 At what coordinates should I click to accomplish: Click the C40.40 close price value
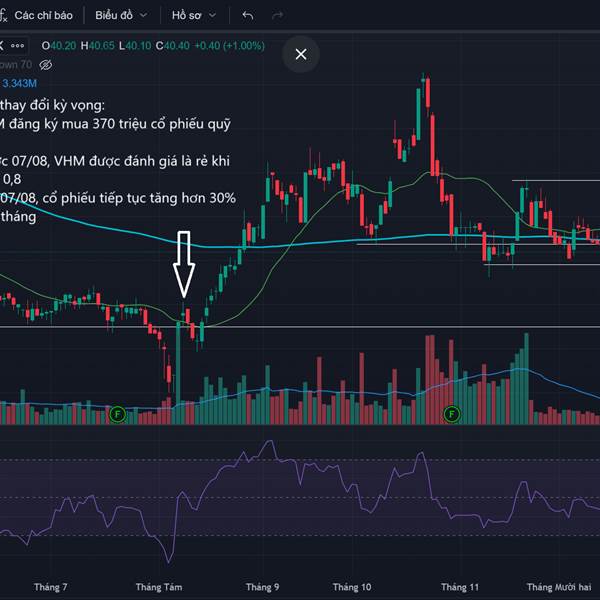pos(172,46)
